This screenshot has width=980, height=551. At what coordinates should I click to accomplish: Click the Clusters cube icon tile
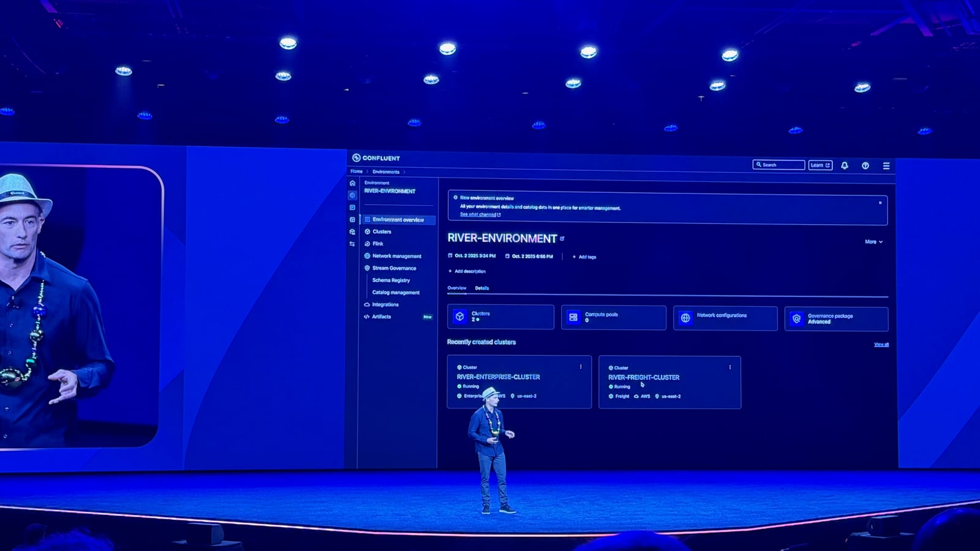click(460, 317)
